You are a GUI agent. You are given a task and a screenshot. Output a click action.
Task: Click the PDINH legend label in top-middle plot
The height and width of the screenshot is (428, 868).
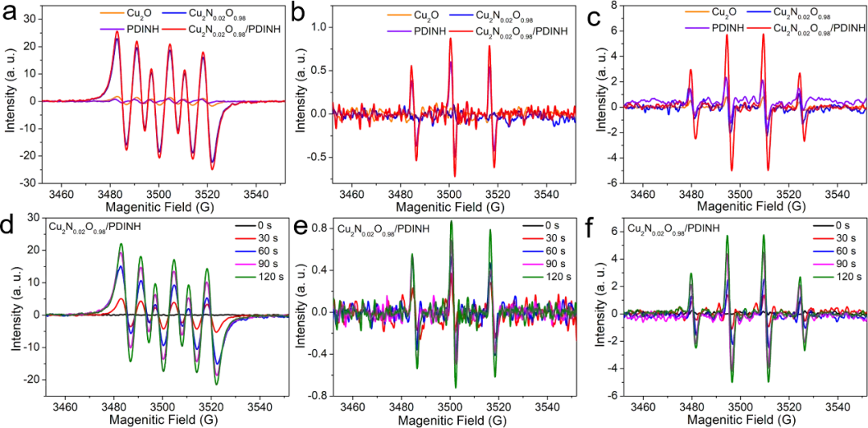point(432,31)
